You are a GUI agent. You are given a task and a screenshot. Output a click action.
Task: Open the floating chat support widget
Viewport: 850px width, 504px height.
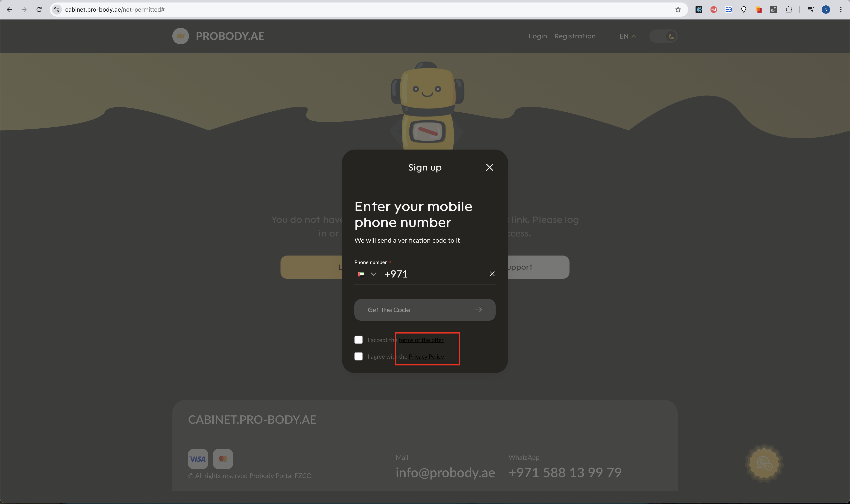(764, 463)
